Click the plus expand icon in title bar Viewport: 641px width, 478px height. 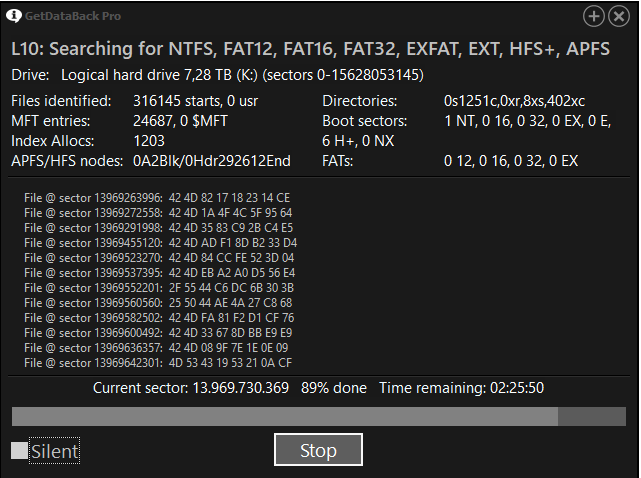[x=594, y=16]
